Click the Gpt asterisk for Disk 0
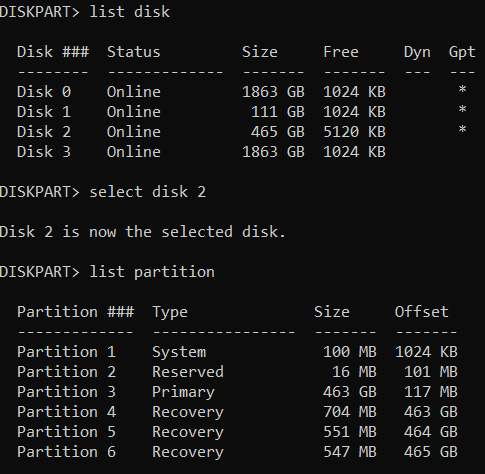The width and height of the screenshot is (485, 474). [x=462, y=90]
